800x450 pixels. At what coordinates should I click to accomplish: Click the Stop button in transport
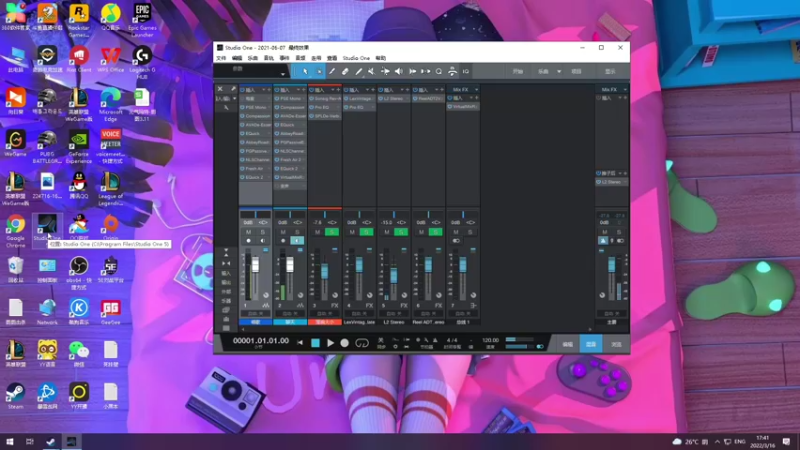click(x=315, y=343)
